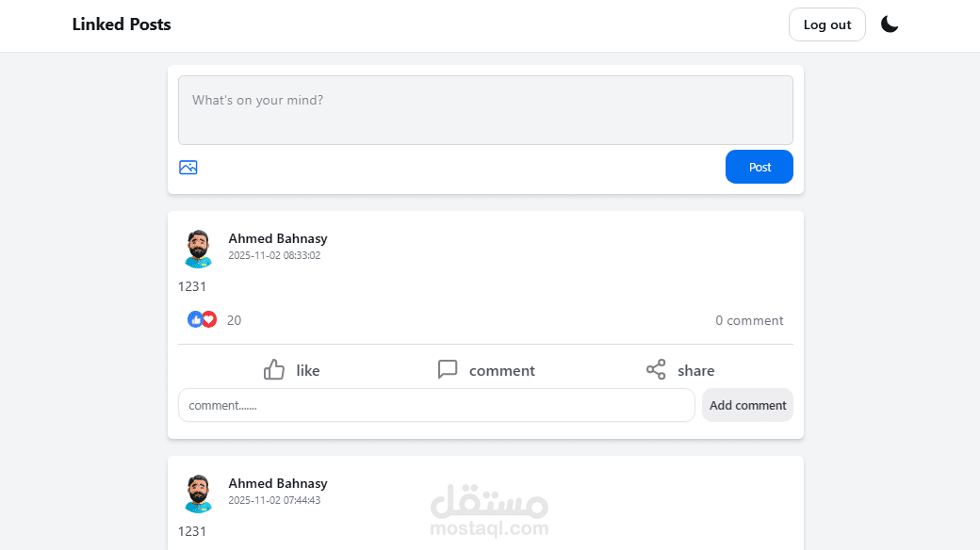
Task: Select the avatar on the second post
Action: point(199,492)
